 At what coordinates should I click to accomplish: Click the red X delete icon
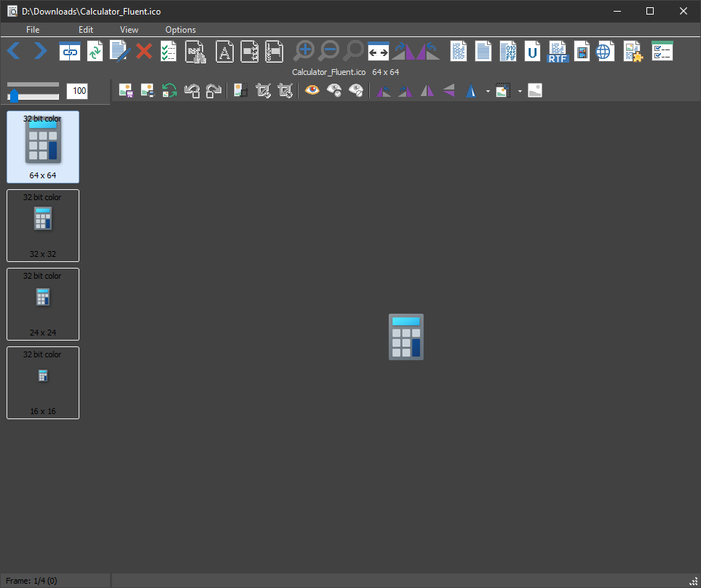[144, 51]
